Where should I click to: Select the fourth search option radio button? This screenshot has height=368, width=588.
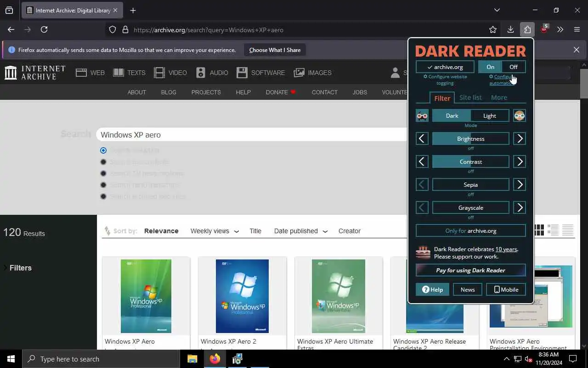[103, 185]
